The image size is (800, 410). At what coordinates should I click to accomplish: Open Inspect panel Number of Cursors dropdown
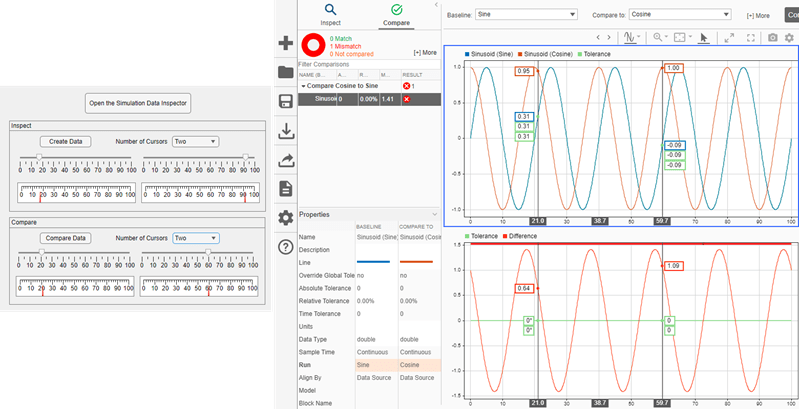coord(195,141)
